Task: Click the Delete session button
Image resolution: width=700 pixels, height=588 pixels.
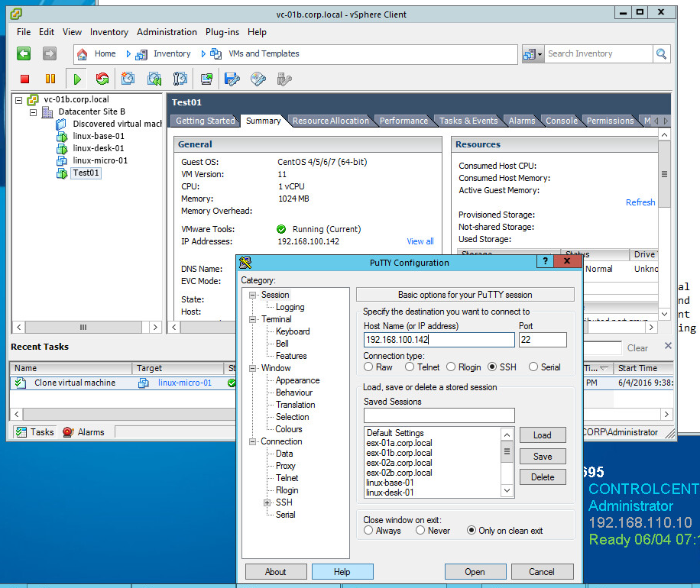Action: (x=543, y=477)
